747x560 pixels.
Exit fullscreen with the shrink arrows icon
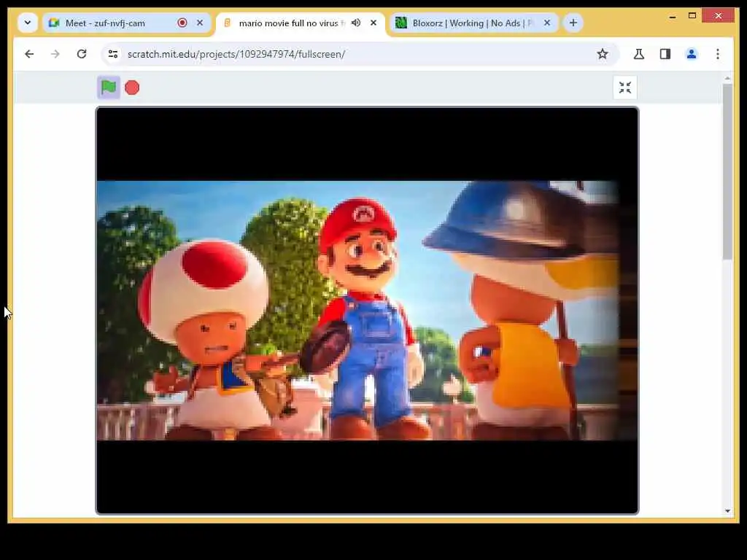click(x=624, y=87)
